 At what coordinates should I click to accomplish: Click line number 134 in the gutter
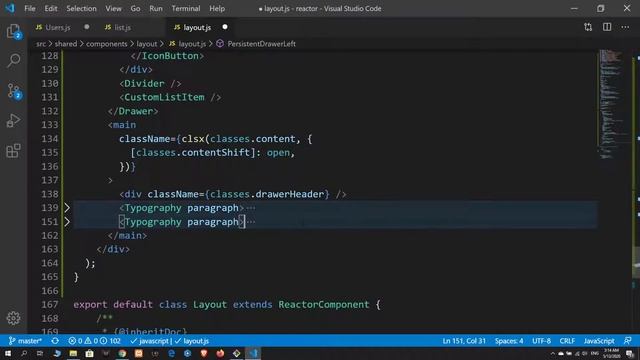coord(50,139)
